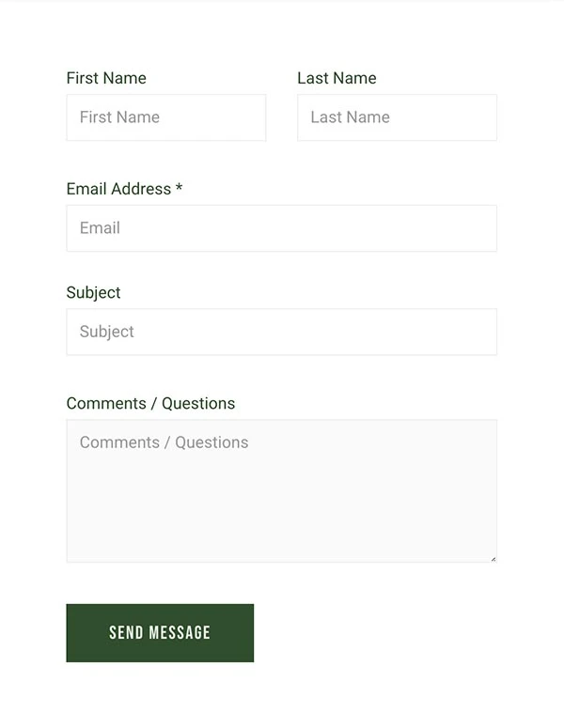564x728 pixels.
Task: Click the "Subject" label text
Action: (x=93, y=292)
